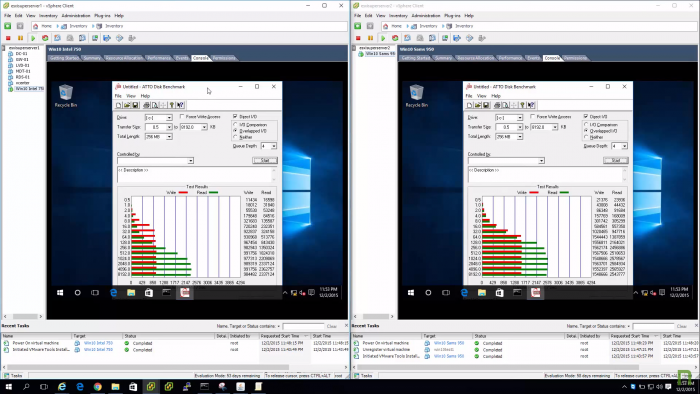Image resolution: width=700 pixels, height=394 pixels.
Task: Click Tasks button in esxisuperserver1 status bar
Action: click(x=13, y=376)
